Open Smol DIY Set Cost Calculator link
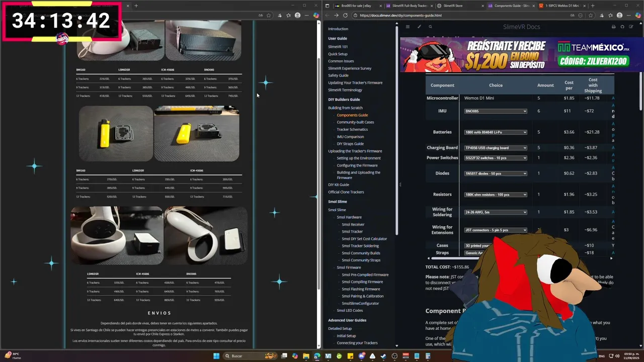The height and width of the screenshot is (362, 644). tap(364, 239)
